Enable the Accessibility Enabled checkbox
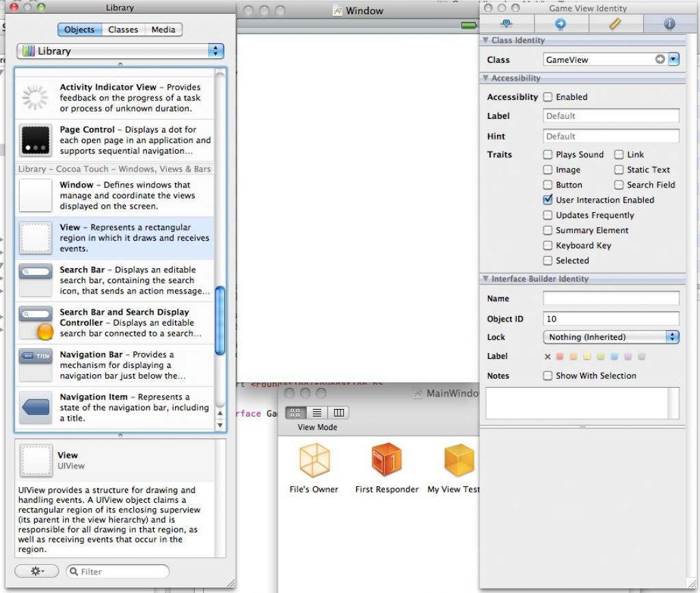700x593 pixels. tap(548, 97)
